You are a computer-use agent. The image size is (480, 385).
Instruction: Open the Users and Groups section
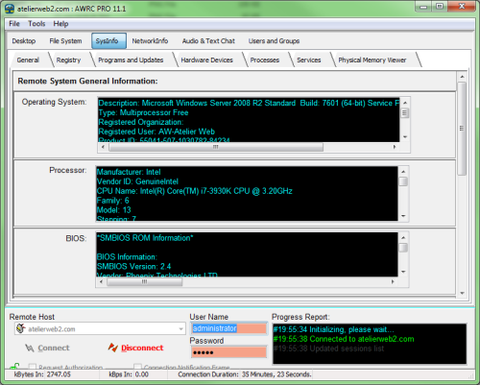274,41
